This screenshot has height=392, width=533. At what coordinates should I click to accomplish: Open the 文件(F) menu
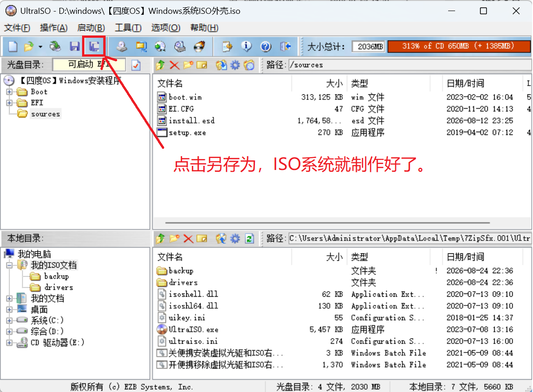(x=17, y=28)
